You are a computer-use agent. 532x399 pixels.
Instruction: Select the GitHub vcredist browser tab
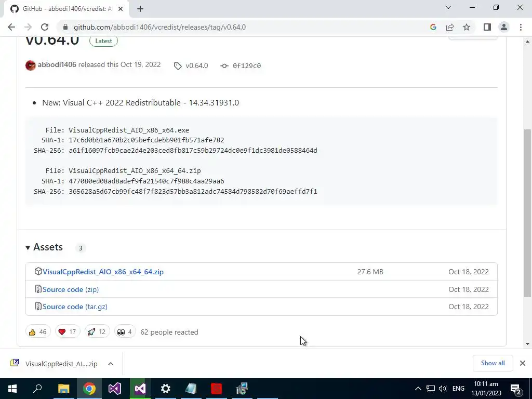[66, 9]
